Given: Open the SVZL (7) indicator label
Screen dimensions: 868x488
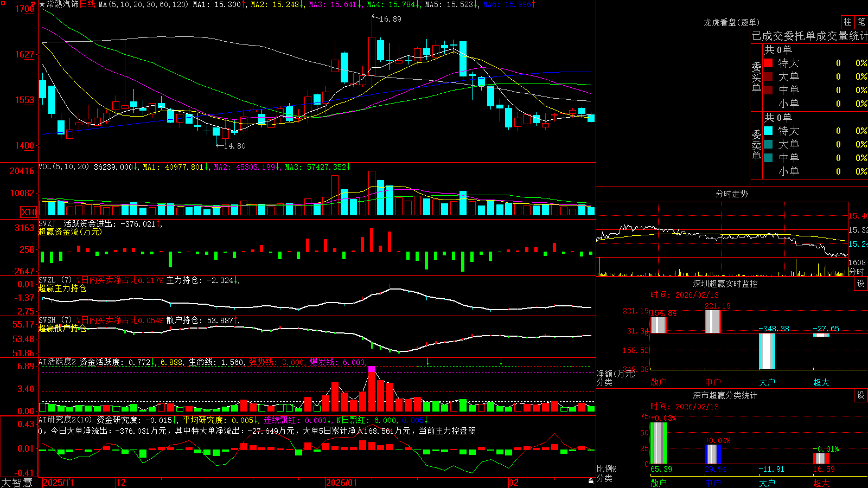Looking at the screenshot, I should click(55, 280).
